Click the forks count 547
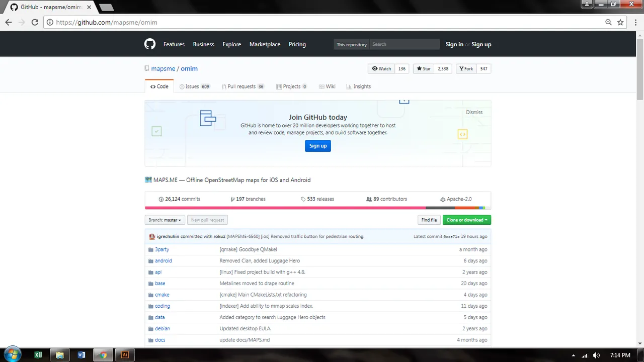Screen dimensions: 644x362 pos(484,69)
